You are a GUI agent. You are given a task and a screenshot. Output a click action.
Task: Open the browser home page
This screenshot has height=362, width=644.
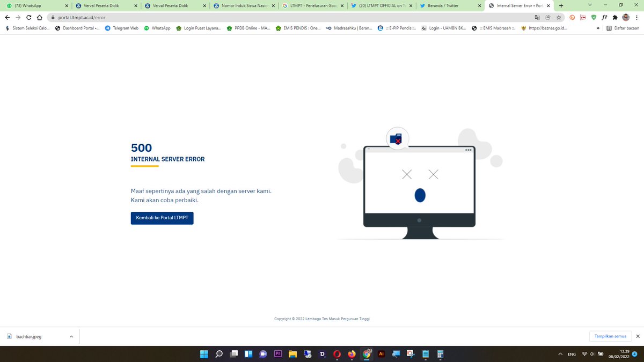(x=39, y=17)
